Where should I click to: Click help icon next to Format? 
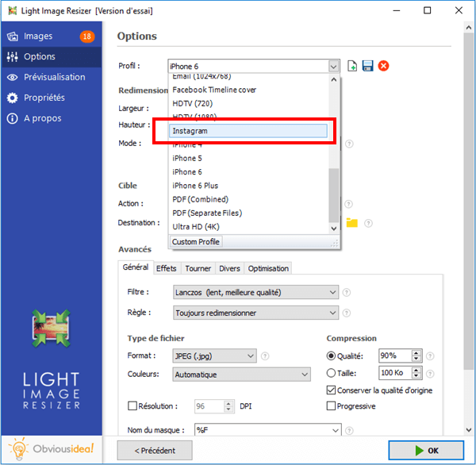265,356
